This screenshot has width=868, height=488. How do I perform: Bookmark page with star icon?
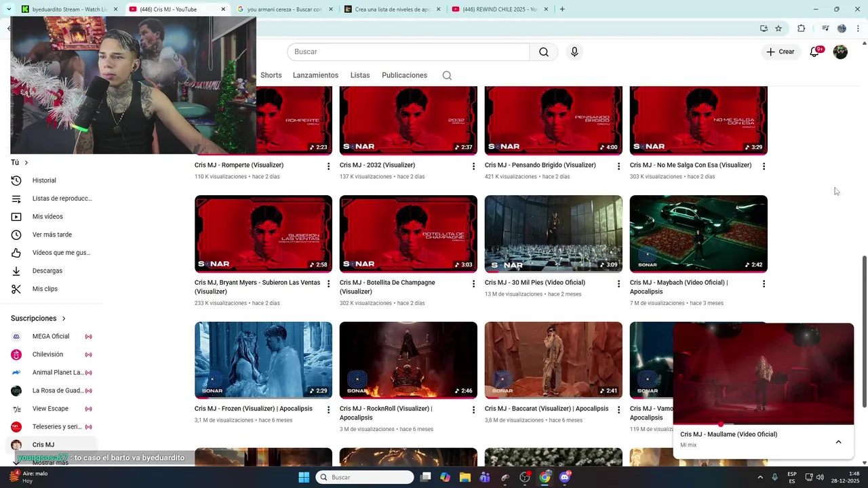[x=778, y=28]
